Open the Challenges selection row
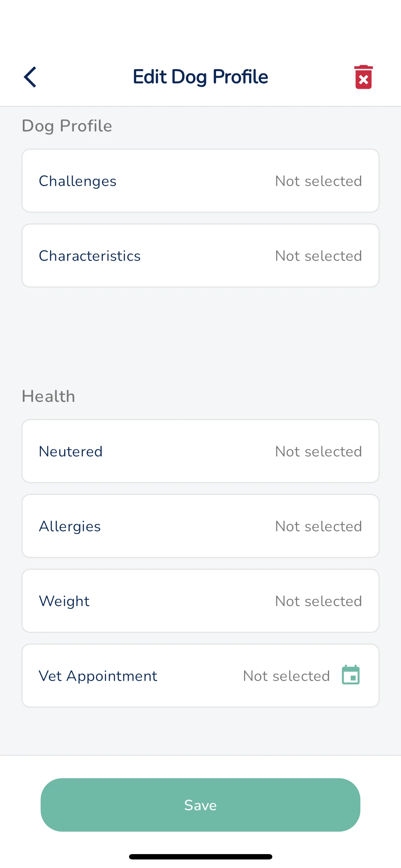 click(x=200, y=181)
